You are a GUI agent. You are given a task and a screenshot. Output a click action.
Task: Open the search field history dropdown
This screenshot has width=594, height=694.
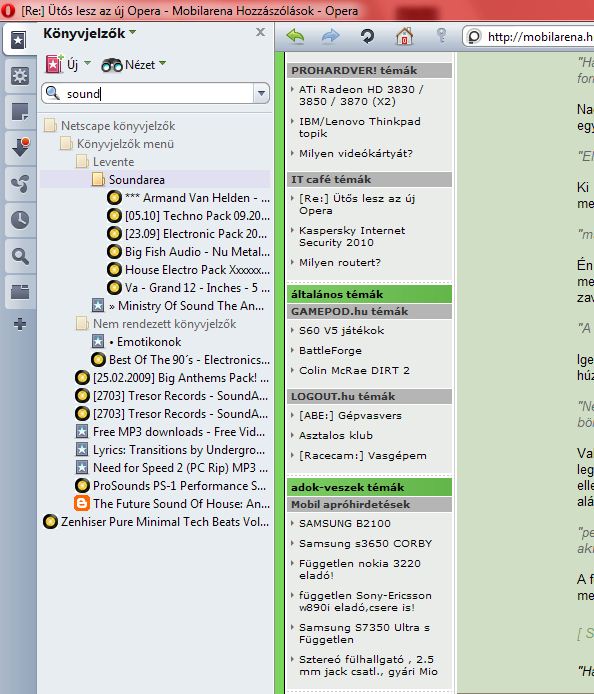tap(261, 93)
